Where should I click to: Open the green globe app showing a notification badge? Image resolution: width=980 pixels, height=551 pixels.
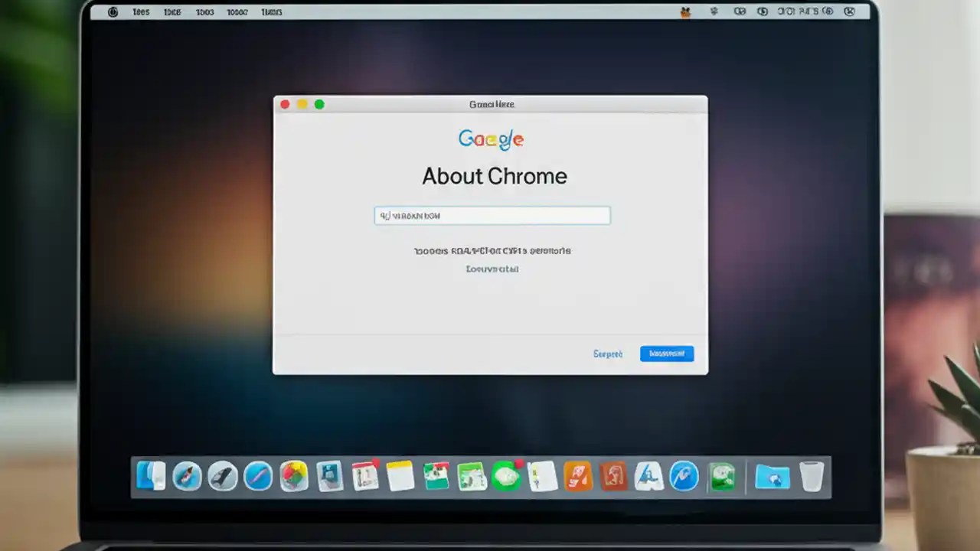tap(507, 477)
